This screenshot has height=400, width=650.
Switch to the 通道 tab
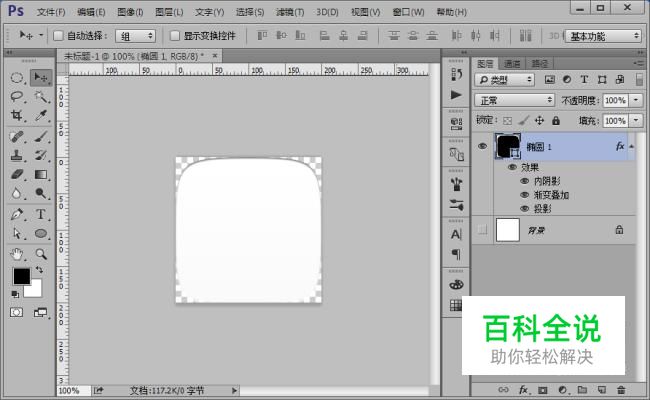[x=511, y=62]
